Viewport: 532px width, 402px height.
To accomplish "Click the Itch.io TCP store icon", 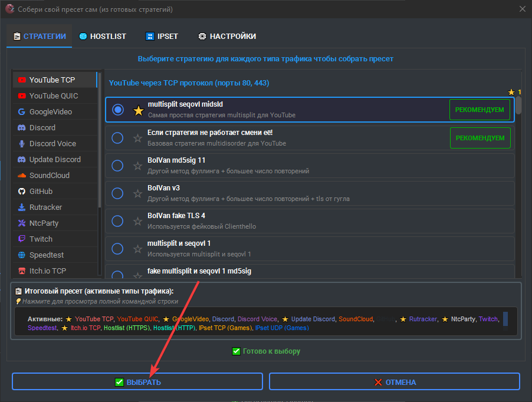I will (x=22, y=271).
